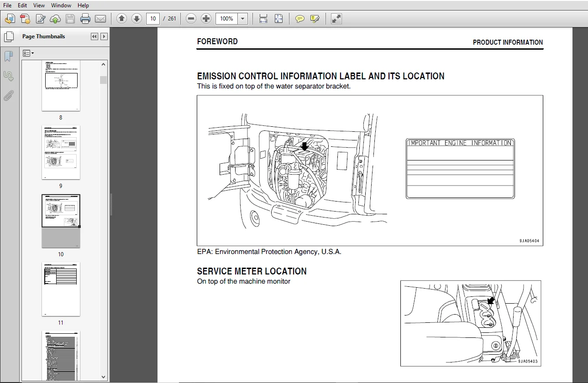This screenshot has height=383, width=588.
Task: Open the thumbnails options dropdown menu
Action: (x=28, y=53)
